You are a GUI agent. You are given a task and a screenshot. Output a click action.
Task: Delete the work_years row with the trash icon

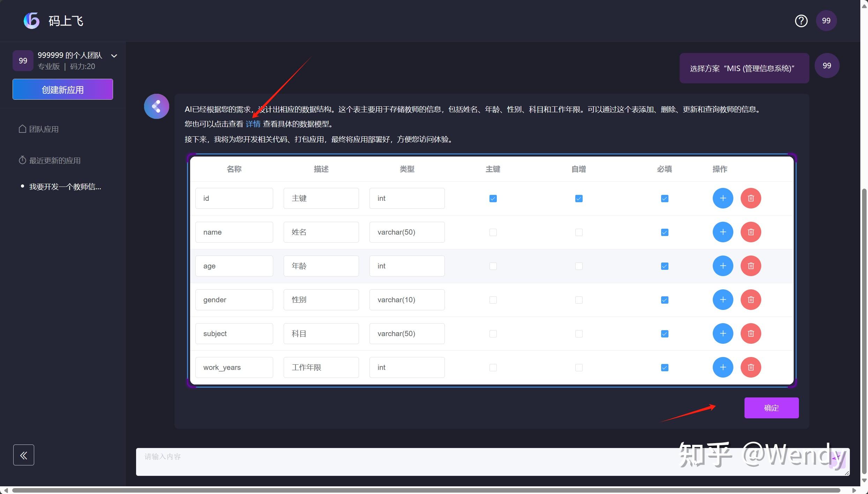pyautogui.click(x=751, y=367)
